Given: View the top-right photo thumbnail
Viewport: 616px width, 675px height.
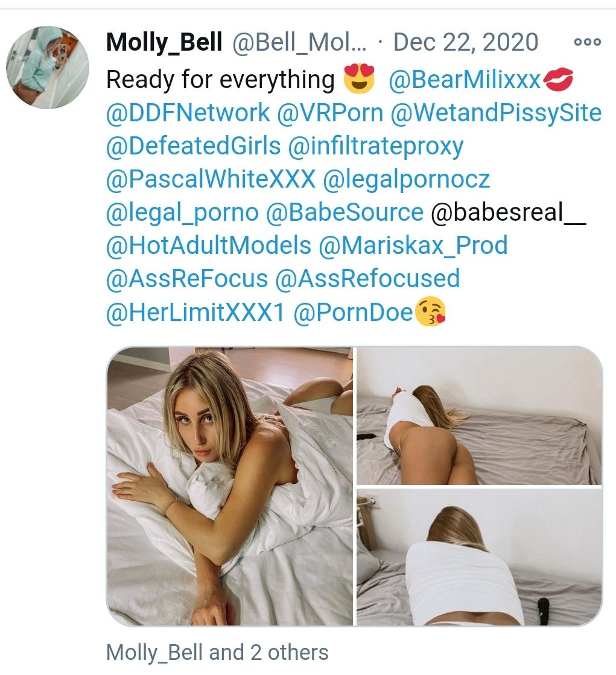Looking at the screenshot, I should click(x=479, y=416).
